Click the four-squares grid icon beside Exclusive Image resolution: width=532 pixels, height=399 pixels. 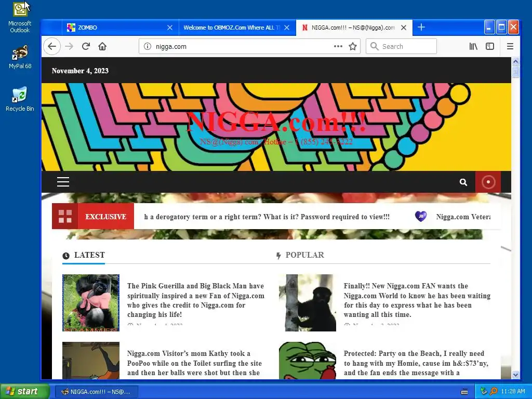(65, 216)
